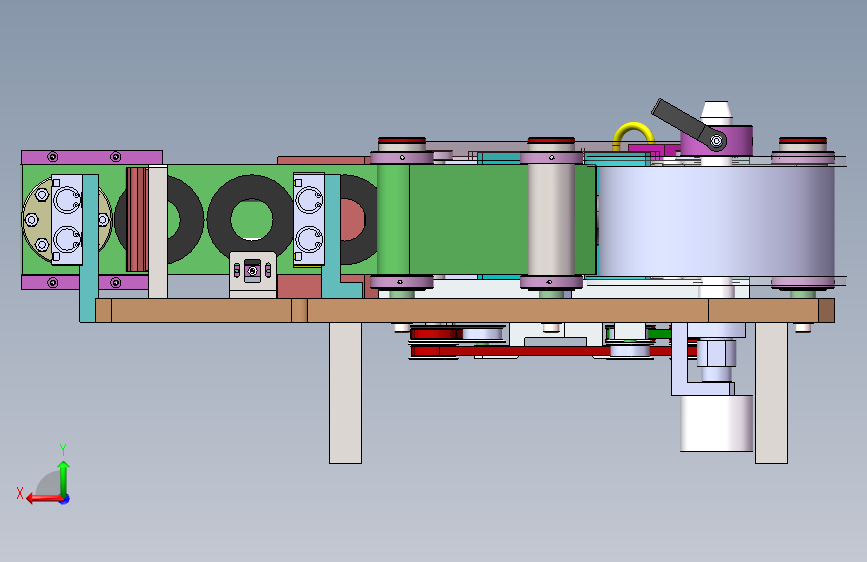This screenshot has width=867, height=562.
Task: Click the blue Z axis dot of the triad
Action: point(65,499)
